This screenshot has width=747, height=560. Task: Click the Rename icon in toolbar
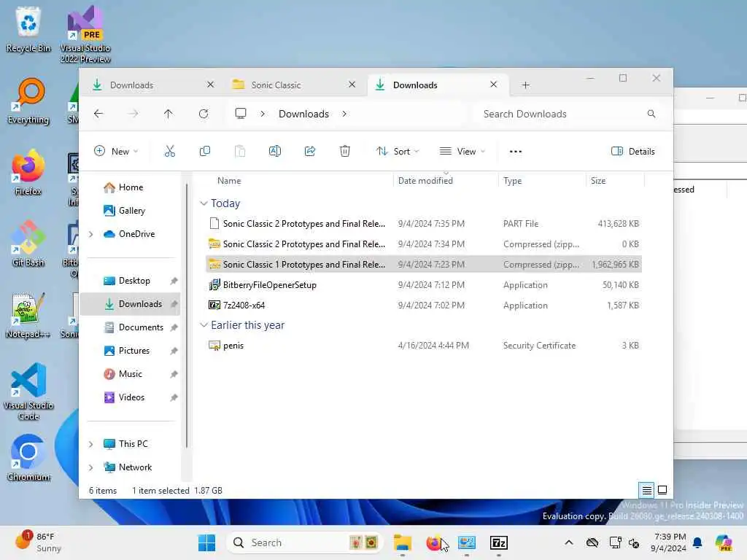[x=275, y=152]
